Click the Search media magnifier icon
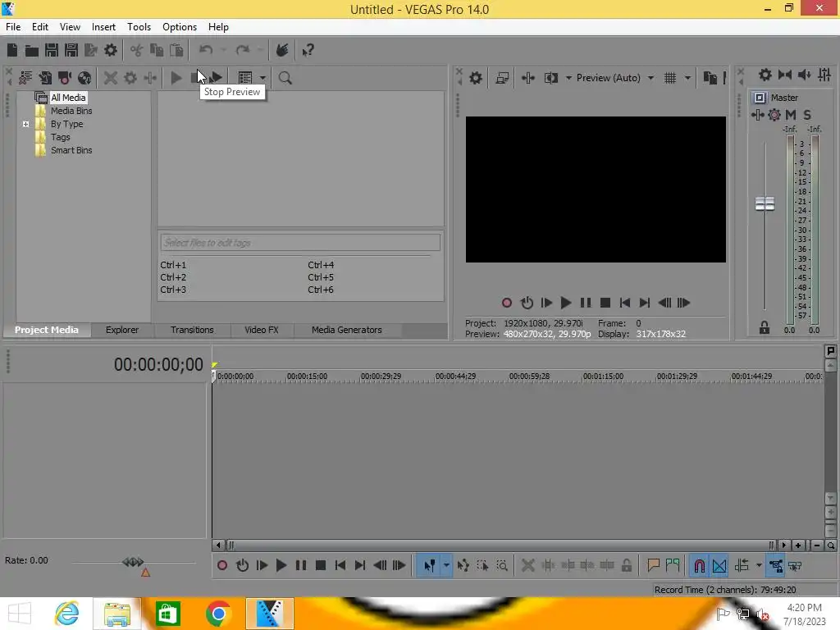This screenshot has height=630, width=840. tap(285, 78)
